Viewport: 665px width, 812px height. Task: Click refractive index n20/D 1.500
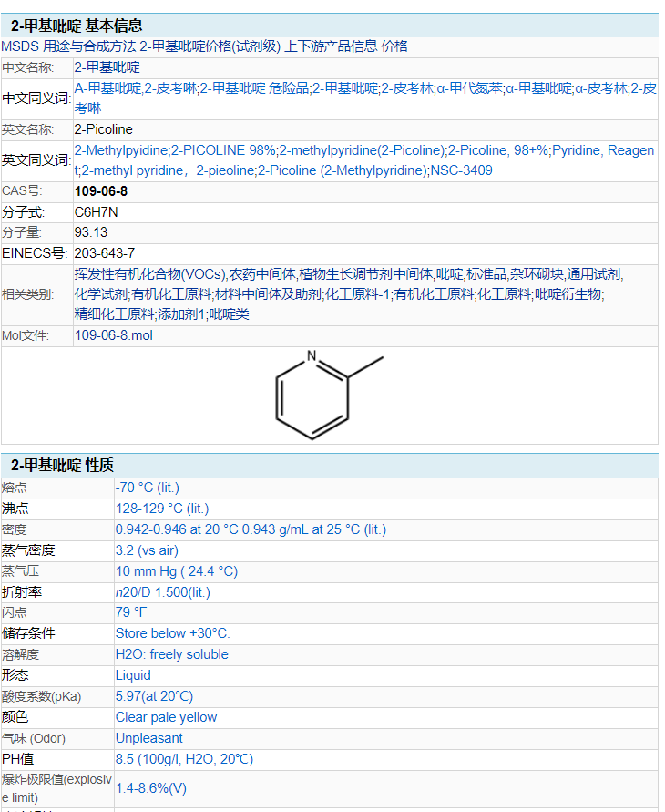[x=163, y=592]
